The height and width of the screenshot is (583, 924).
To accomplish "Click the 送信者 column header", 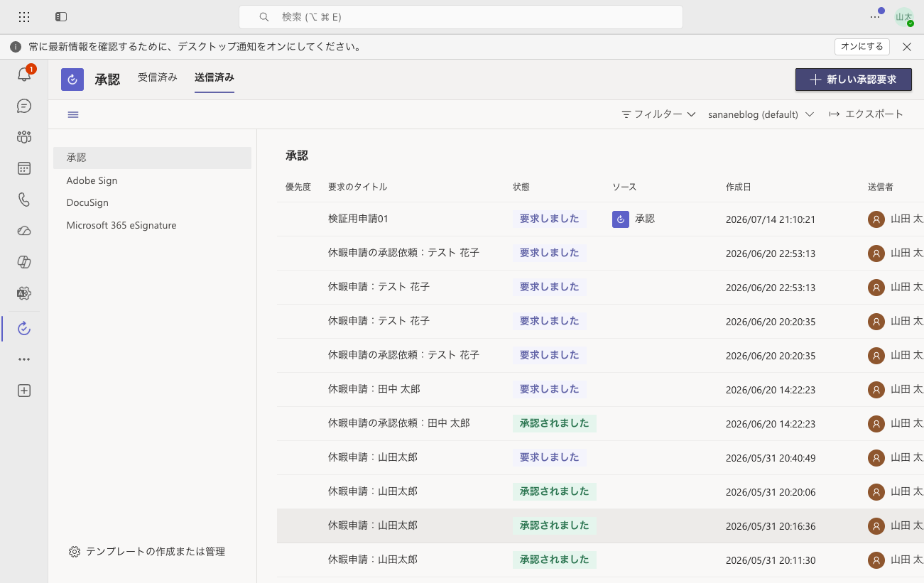I will pos(881,187).
